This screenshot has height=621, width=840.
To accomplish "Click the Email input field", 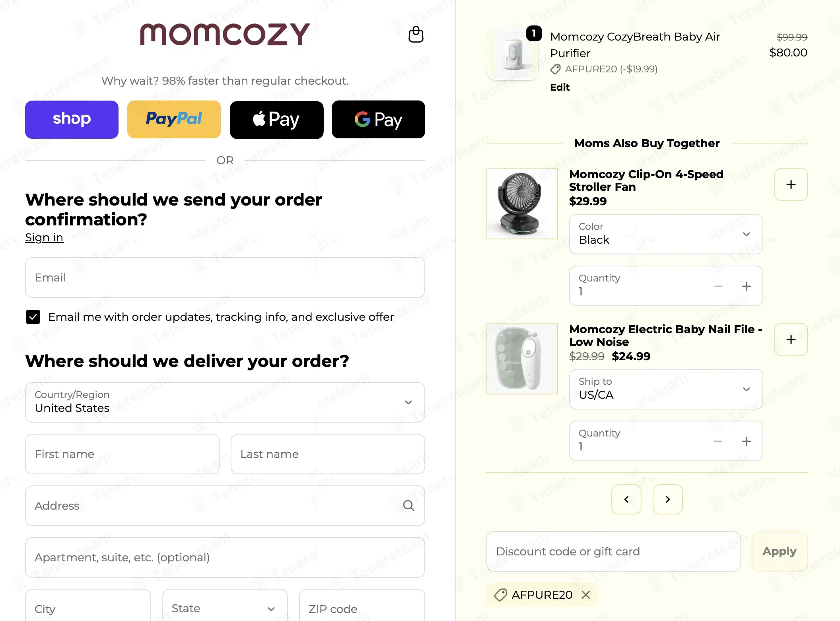I will 225,278.
